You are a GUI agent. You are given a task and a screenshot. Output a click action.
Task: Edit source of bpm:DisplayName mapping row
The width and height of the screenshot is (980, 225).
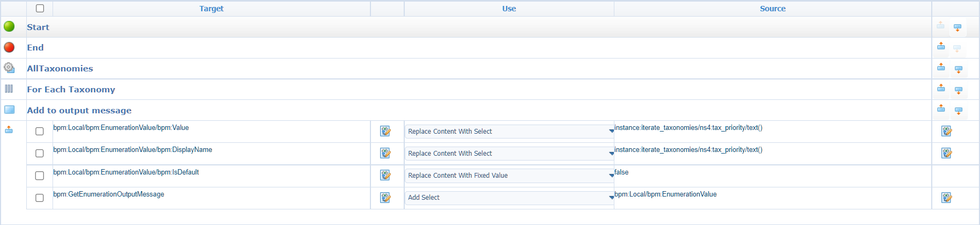click(x=946, y=153)
